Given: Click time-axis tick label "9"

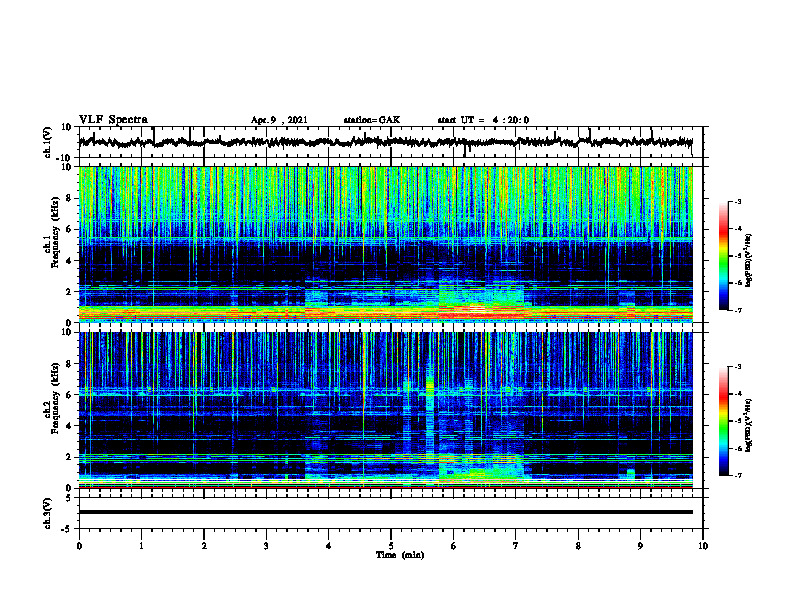Looking at the screenshot, I should pyautogui.click(x=640, y=546).
